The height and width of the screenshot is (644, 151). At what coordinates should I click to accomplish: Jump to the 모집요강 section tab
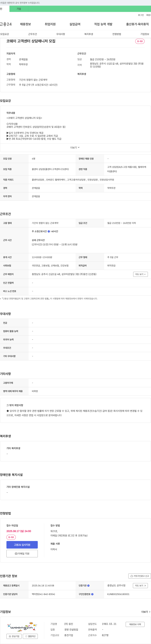pyautogui.click(x=5, y=34)
